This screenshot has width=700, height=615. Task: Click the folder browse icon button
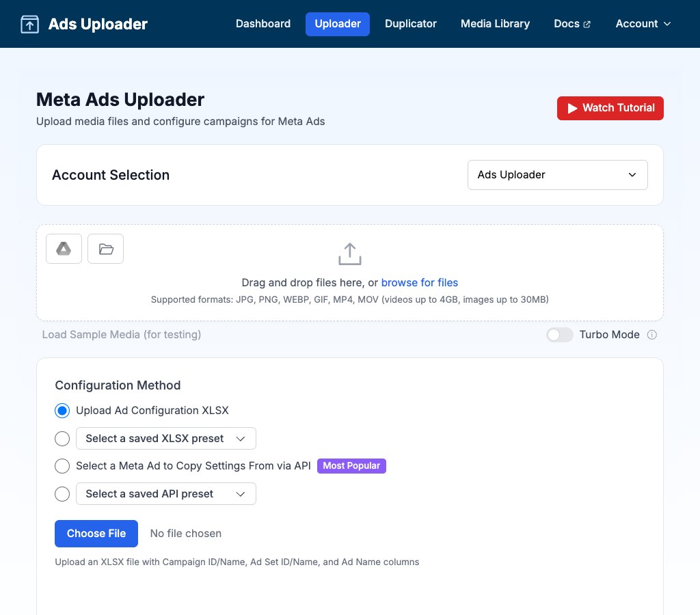106,249
